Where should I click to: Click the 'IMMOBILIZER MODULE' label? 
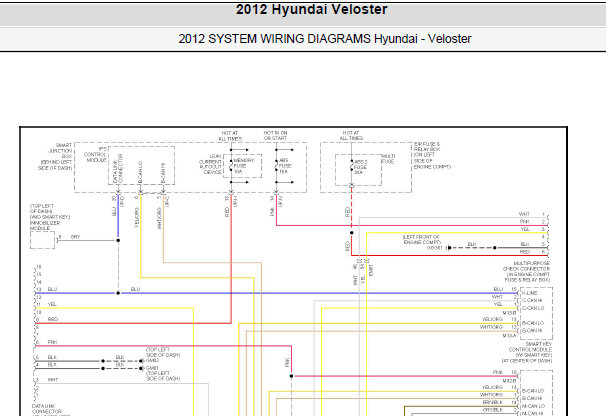coord(45,225)
